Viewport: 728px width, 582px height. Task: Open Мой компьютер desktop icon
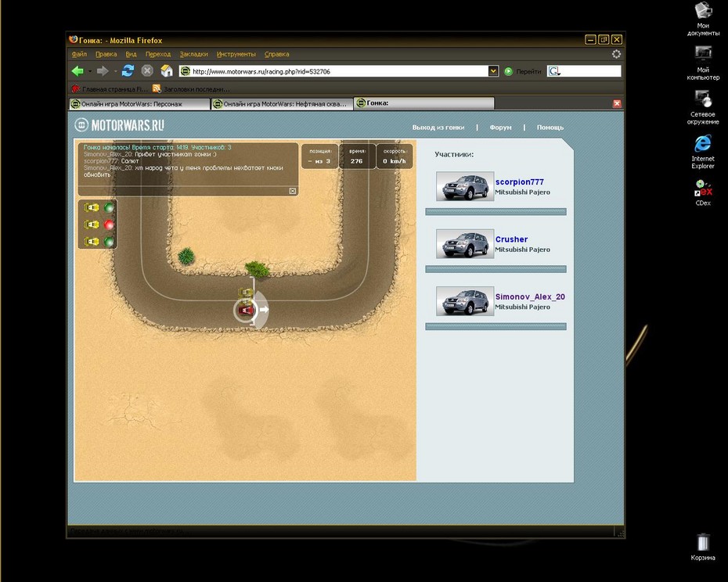[x=703, y=63]
